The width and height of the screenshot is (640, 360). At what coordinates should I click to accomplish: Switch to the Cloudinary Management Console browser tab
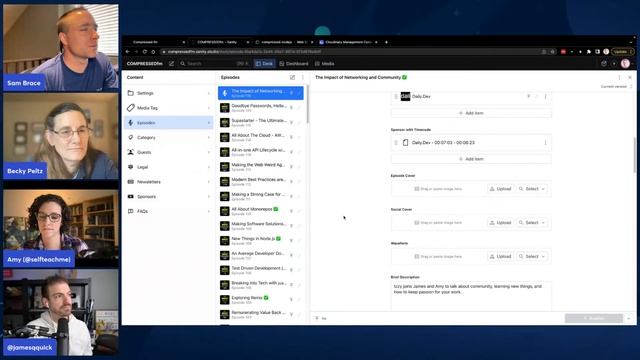(x=348, y=42)
